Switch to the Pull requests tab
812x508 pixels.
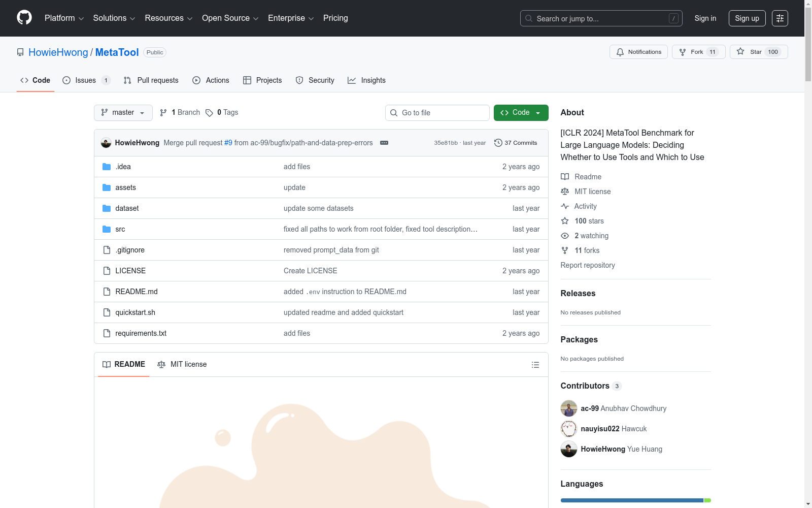[x=151, y=80]
